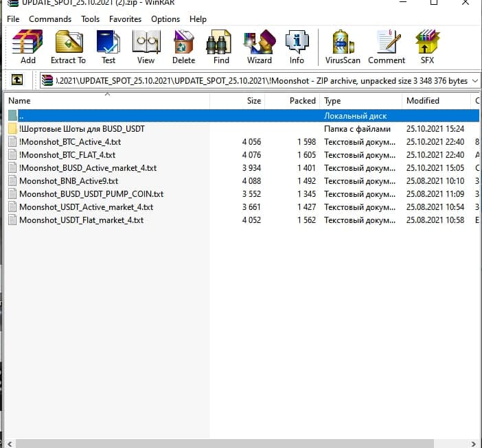The image size is (482, 448).
Task: Click the Delete files icon
Action: tap(183, 47)
